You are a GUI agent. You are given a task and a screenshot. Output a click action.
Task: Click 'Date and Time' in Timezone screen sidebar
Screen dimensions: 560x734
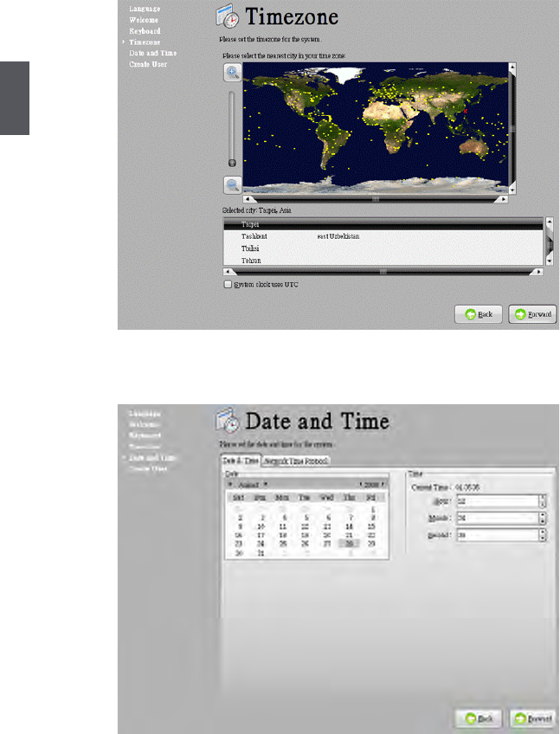click(x=153, y=53)
